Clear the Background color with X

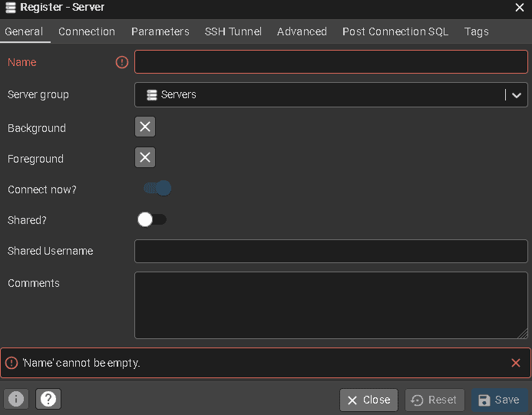pyautogui.click(x=145, y=127)
